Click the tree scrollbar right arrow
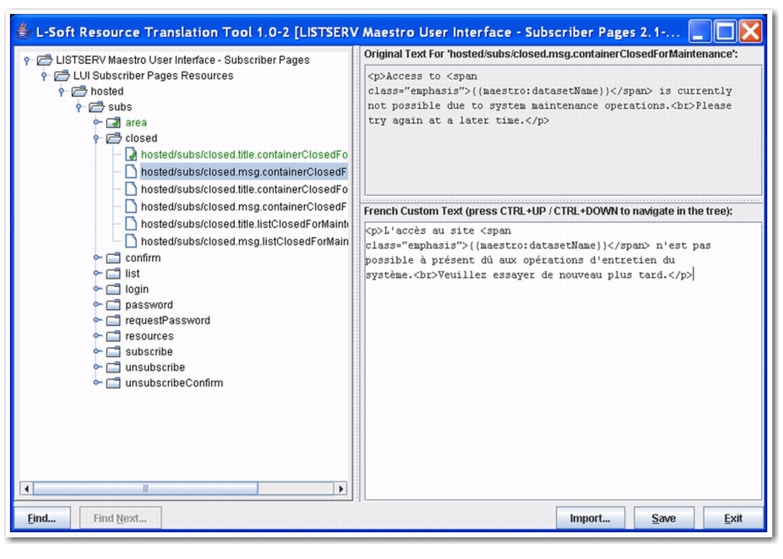The image size is (783, 559). coord(341,488)
